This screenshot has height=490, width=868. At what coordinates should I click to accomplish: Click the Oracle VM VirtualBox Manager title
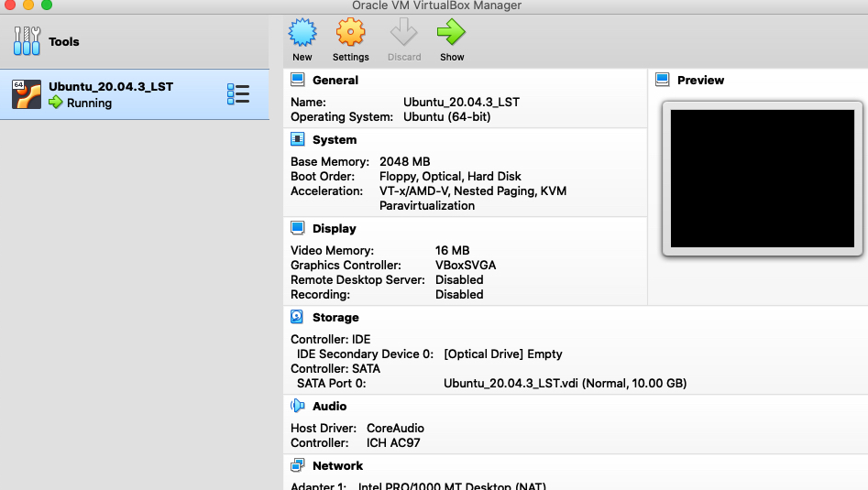click(x=437, y=5)
